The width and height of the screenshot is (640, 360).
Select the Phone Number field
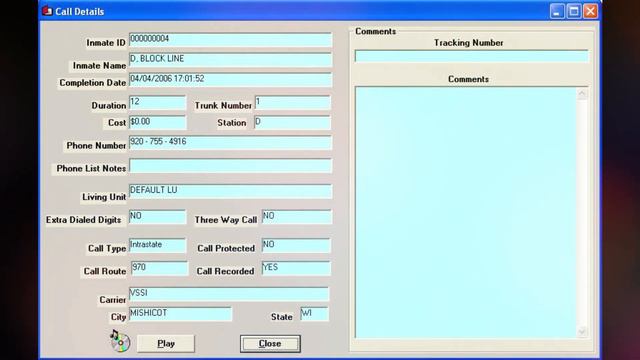click(x=230, y=142)
